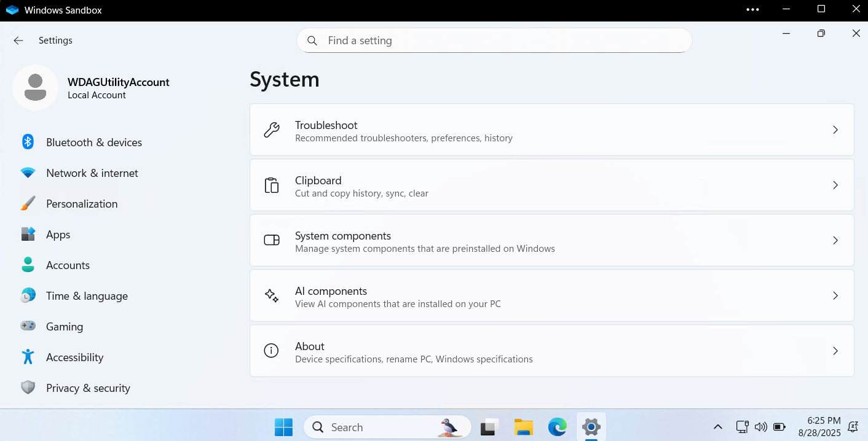Image resolution: width=868 pixels, height=441 pixels.
Task: Click the Privacy & security shield icon
Action: pyautogui.click(x=28, y=388)
